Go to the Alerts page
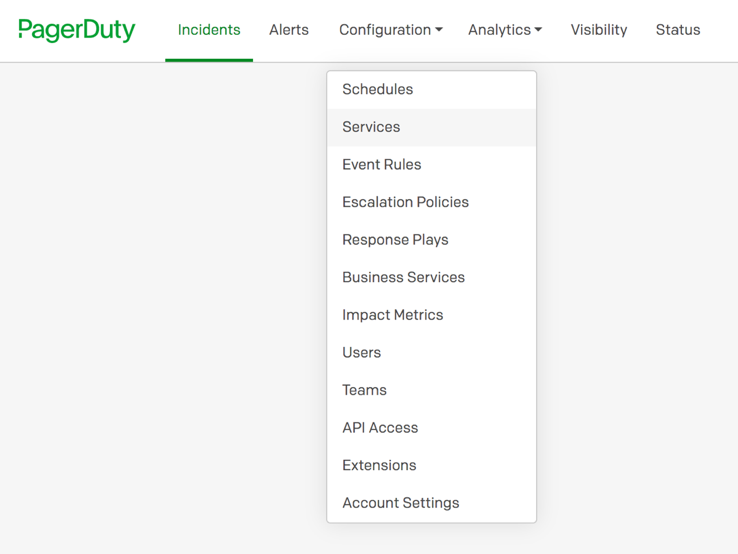The height and width of the screenshot is (554, 738). click(289, 30)
